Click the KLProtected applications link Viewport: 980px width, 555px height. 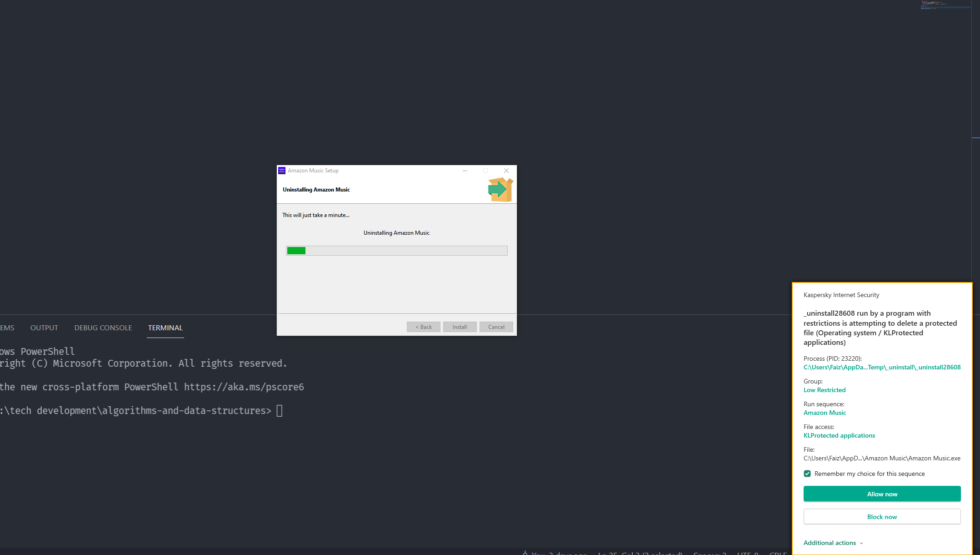click(839, 435)
